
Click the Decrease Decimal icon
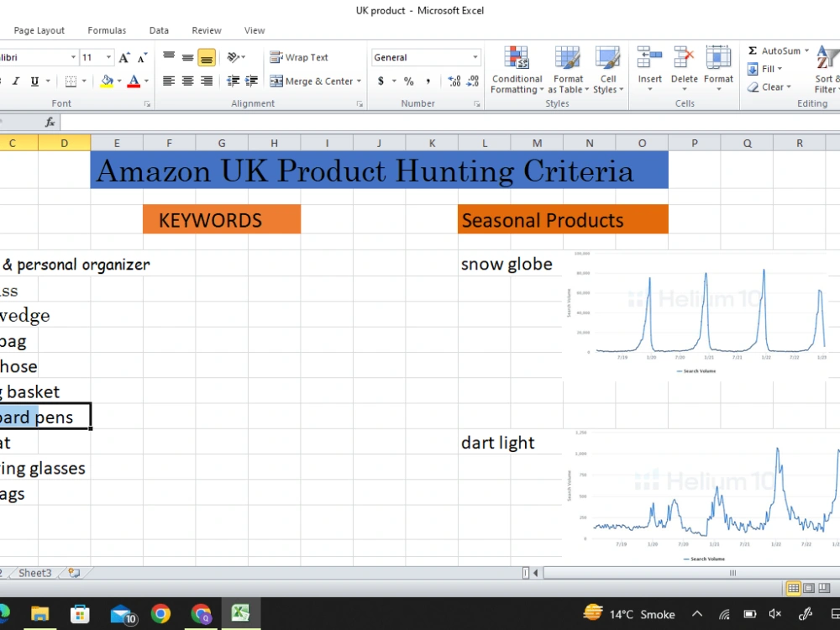coord(473,81)
